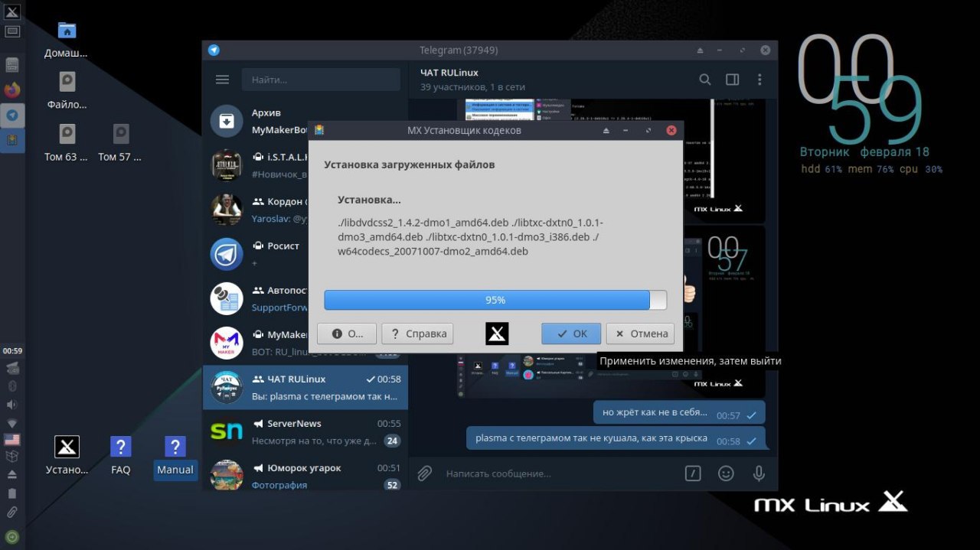This screenshot has width=980, height=550.
Task: Click Telegram Найти... search field
Action: point(321,80)
